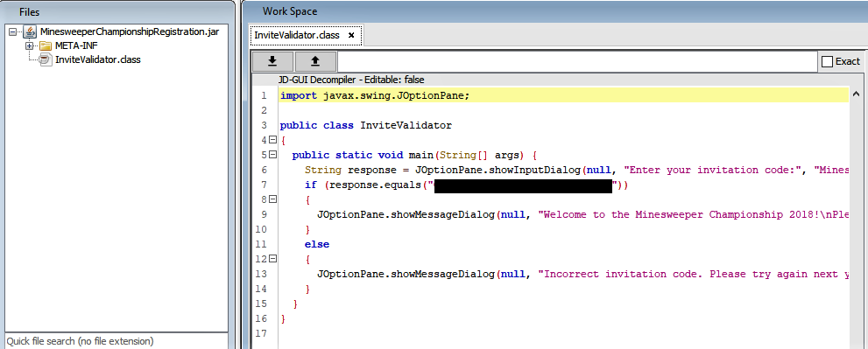
Task: Click the search-previous up arrow button
Action: 315,61
